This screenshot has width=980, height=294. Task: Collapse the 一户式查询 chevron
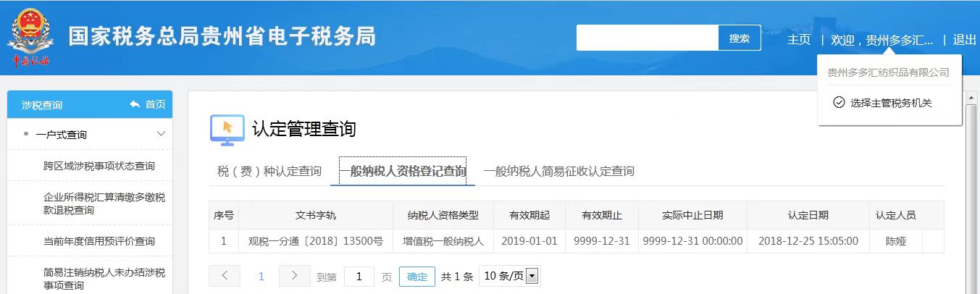tap(161, 135)
